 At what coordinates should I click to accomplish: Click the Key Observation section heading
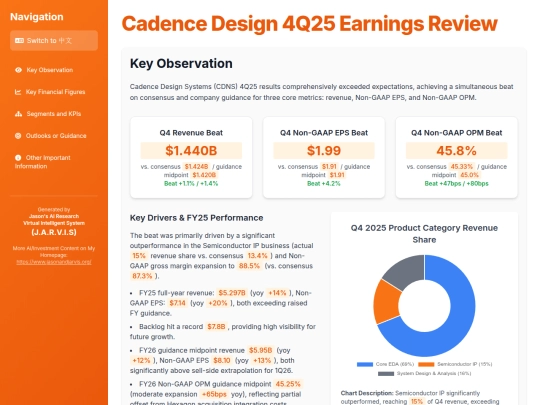tap(181, 64)
